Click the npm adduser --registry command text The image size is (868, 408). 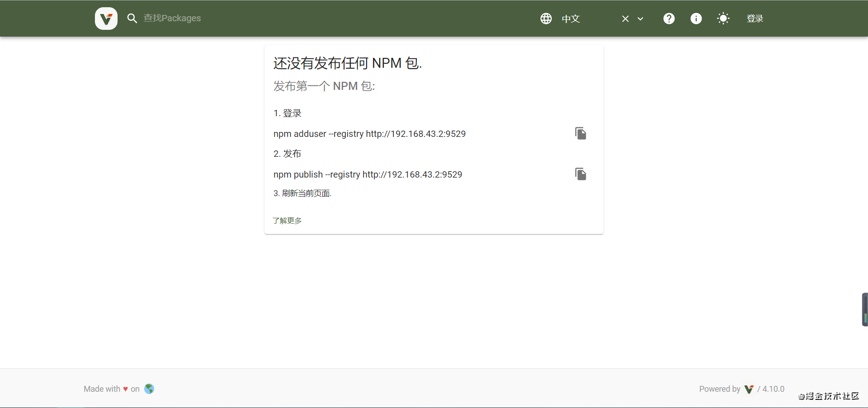[369, 134]
